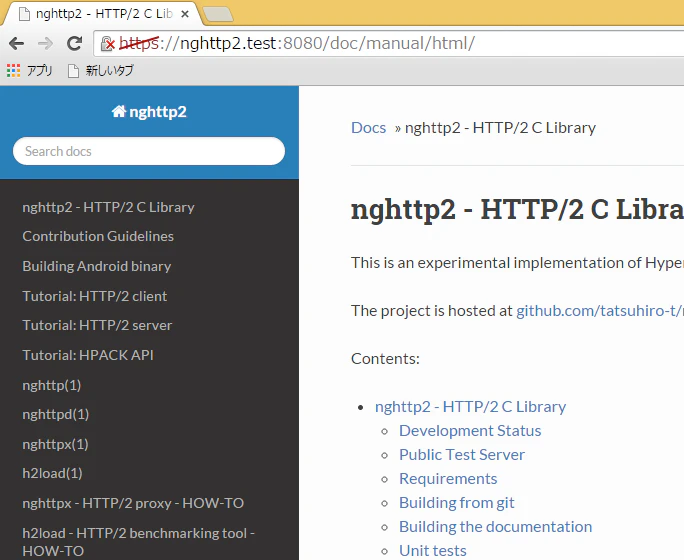Click the Contents: label text
The image size is (684, 560).
(385, 359)
